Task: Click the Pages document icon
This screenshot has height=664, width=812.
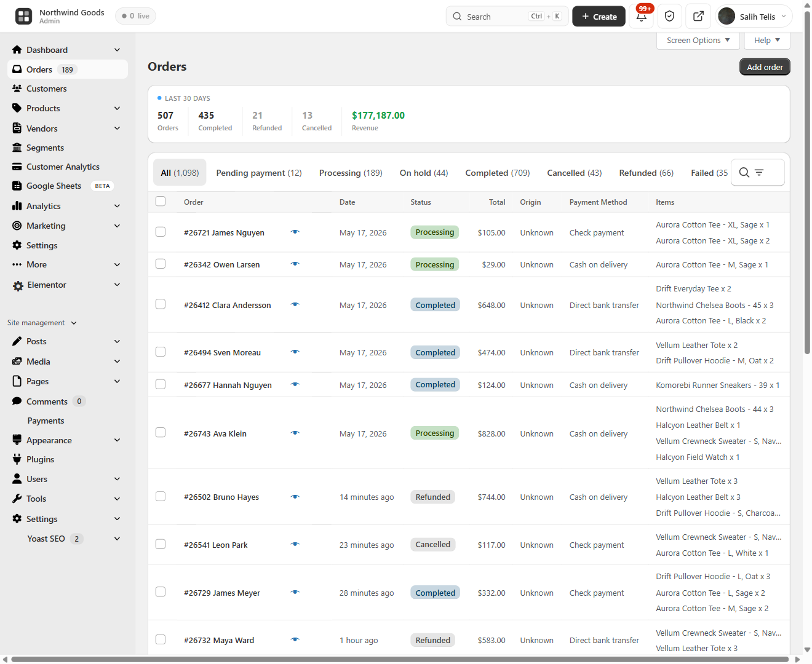Action: [17, 381]
